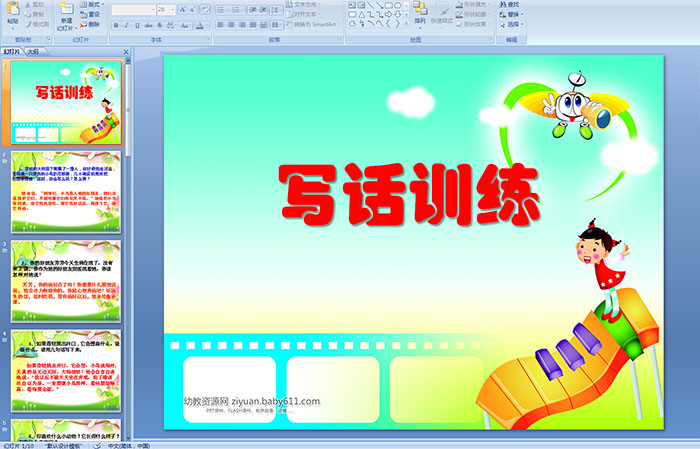
Task: Click the strikethrough abc icon
Action: coord(148,25)
